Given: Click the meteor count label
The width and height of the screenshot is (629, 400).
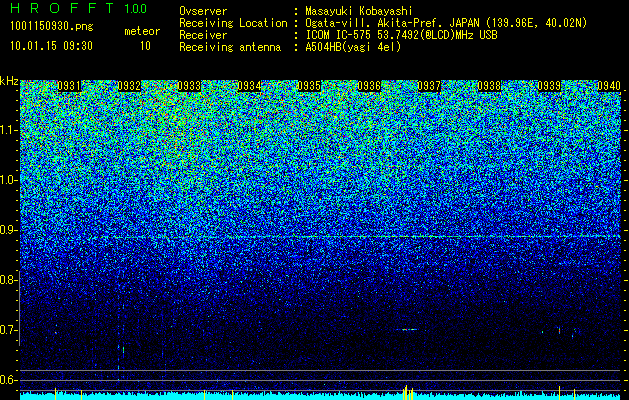Looking at the screenshot, I should coord(142,31).
